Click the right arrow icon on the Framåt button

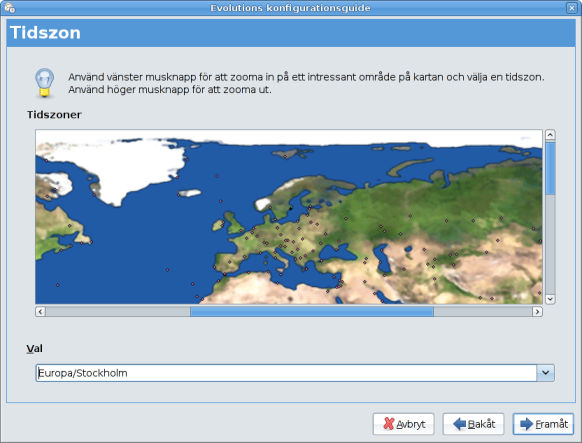pyautogui.click(x=527, y=424)
